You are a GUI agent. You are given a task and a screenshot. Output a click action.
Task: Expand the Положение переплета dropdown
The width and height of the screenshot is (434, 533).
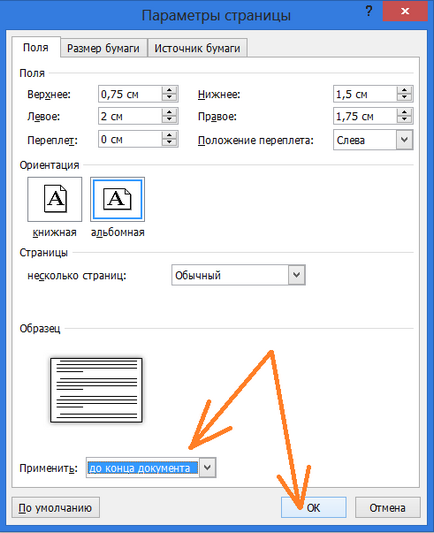[x=404, y=140]
